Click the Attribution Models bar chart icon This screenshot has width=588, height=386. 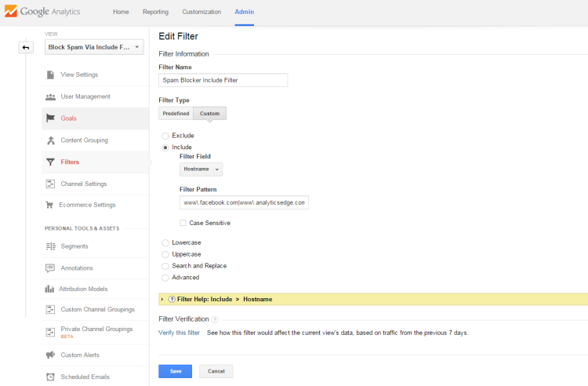point(49,289)
